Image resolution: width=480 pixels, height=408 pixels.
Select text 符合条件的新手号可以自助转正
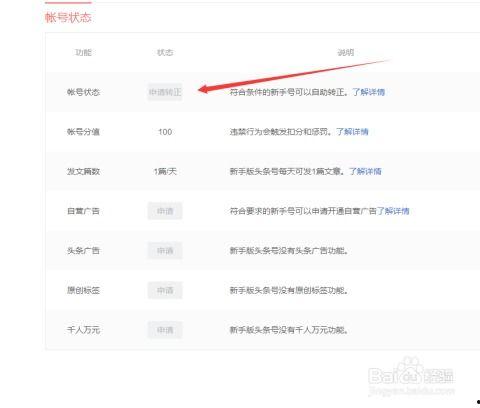click(288, 92)
